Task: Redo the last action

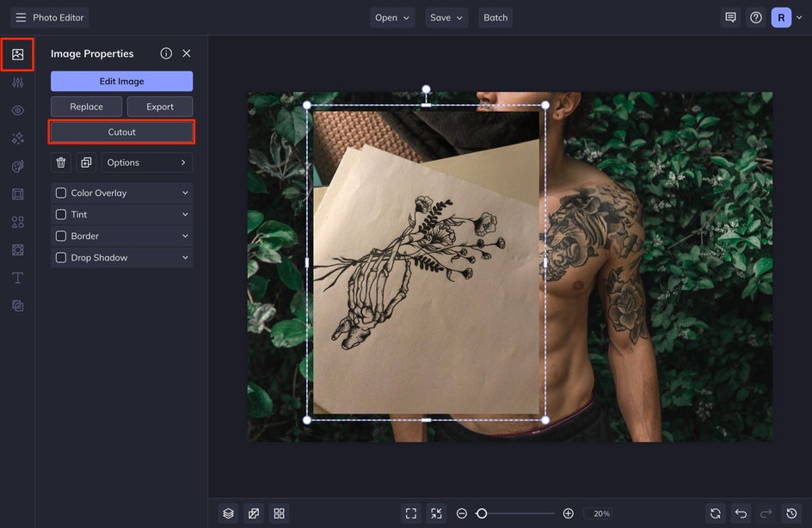Action: pos(766,513)
